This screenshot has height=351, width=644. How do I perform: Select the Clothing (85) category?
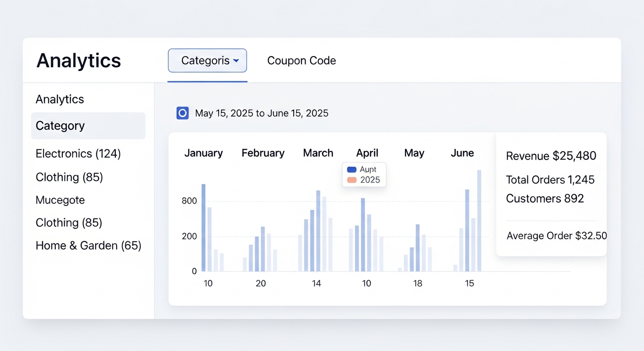point(69,177)
